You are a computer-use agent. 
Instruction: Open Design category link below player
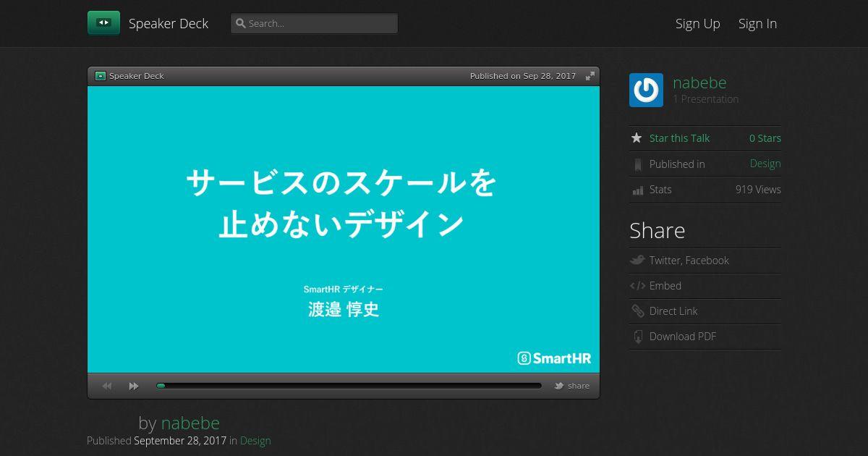pos(255,440)
